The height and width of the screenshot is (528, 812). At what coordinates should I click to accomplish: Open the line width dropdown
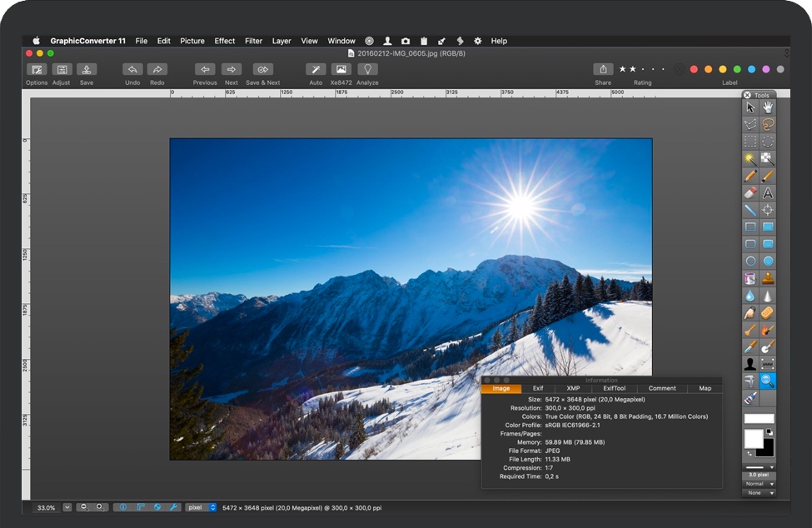click(x=760, y=467)
